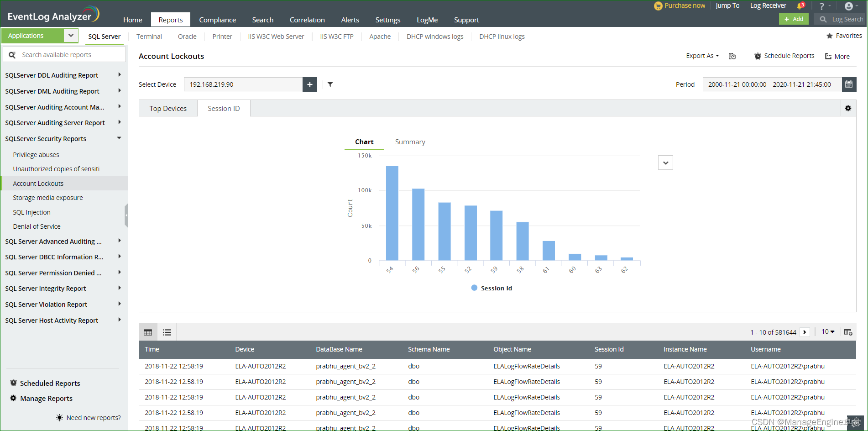Click the Select Device input field
The width and height of the screenshot is (868, 431).
coord(243,84)
